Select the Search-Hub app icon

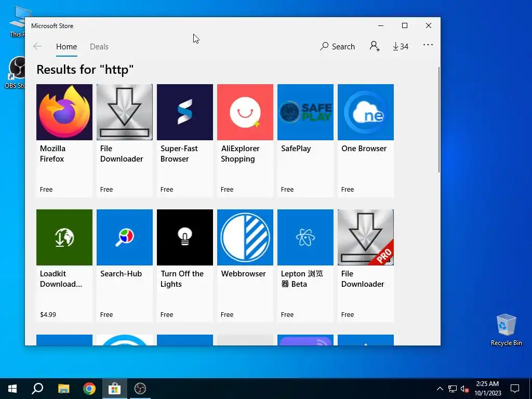(x=125, y=237)
